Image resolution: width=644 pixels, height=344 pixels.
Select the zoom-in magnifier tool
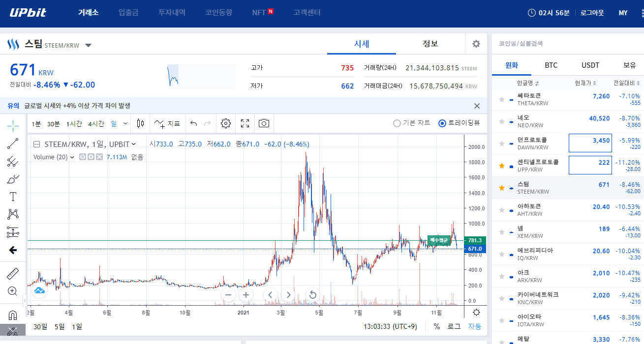click(13, 291)
